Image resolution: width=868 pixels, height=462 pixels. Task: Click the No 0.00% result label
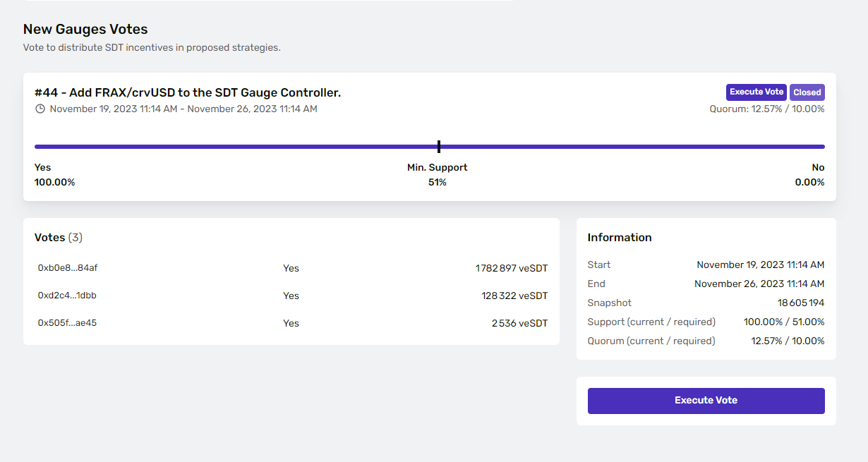coord(809,175)
